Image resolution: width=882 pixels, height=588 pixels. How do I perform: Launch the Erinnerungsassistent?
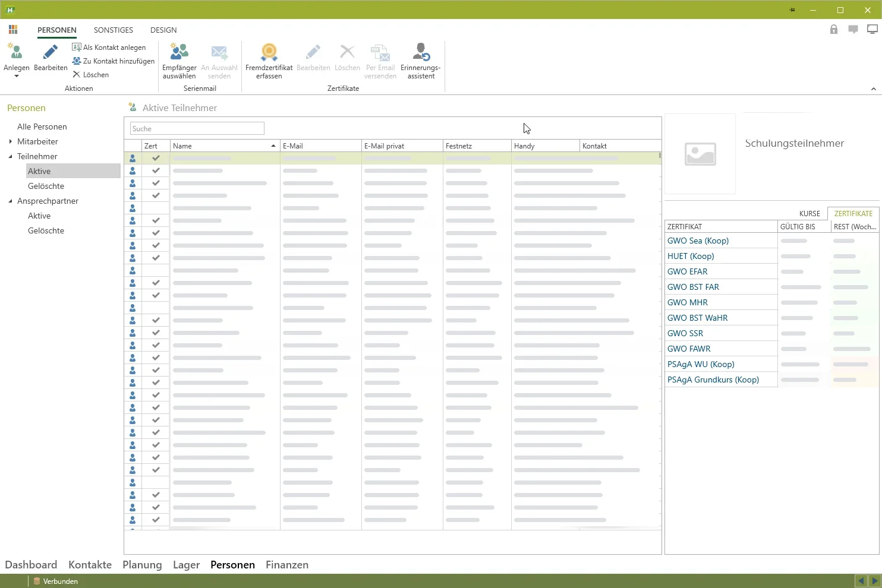[421, 61]
